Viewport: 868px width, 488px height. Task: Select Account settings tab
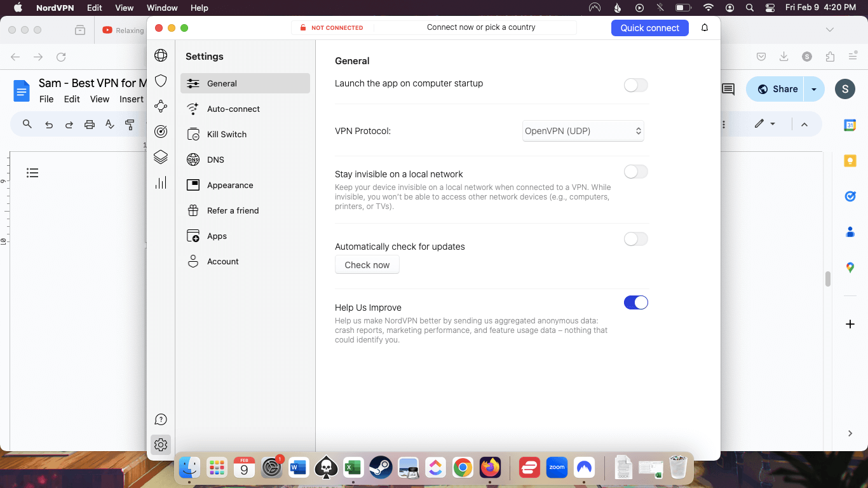[245, 261]
